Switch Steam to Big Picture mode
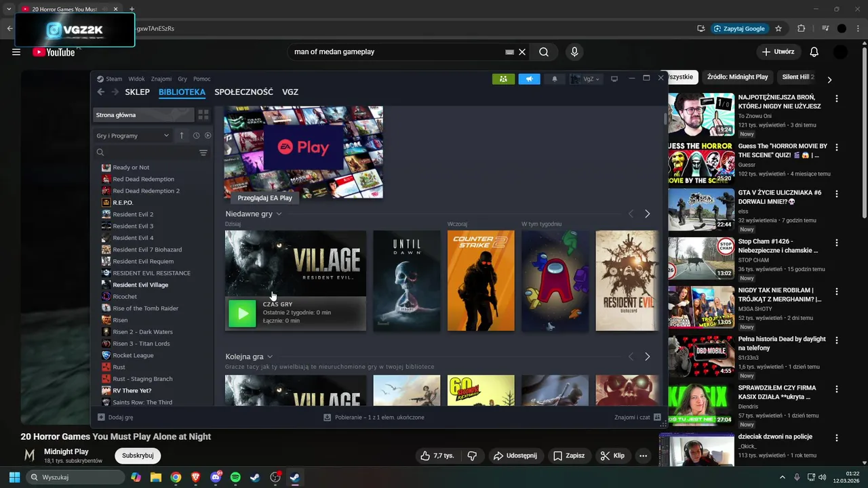868x488 pixels. pyautogui.click(x=614, y=79)
